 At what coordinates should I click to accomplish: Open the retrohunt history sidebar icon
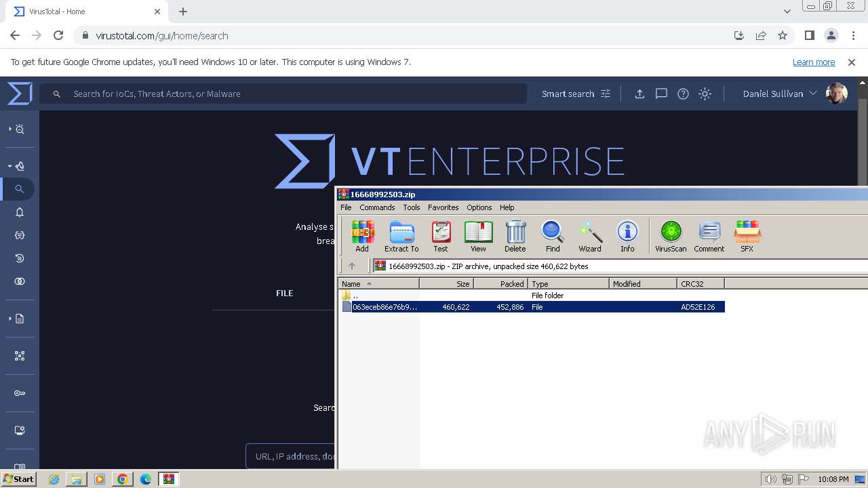click(20, 258)
